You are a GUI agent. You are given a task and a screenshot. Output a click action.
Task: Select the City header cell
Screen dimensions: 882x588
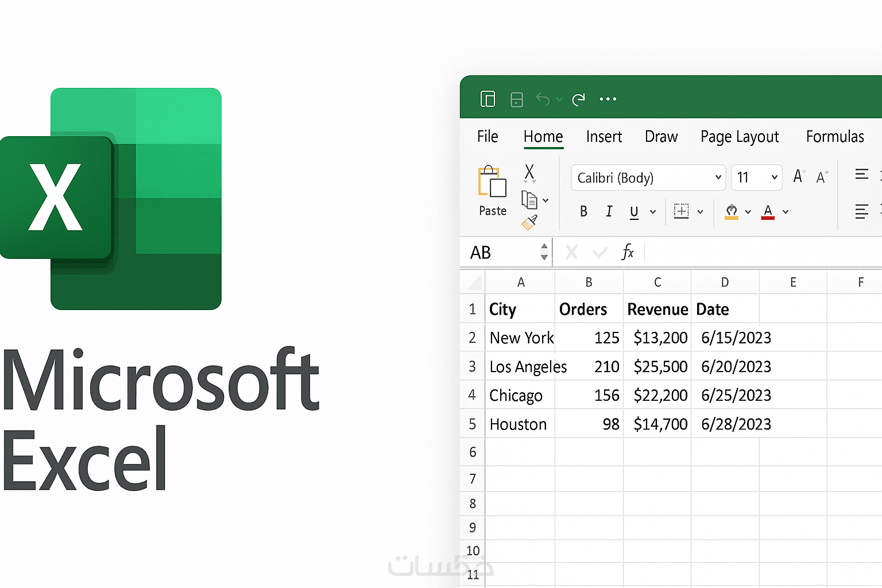point(520,310)
